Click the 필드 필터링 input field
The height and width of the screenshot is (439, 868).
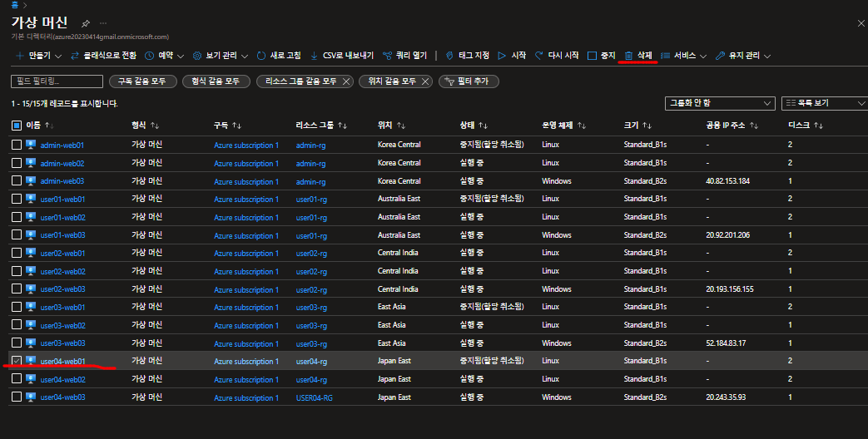[x=57, y=81]
